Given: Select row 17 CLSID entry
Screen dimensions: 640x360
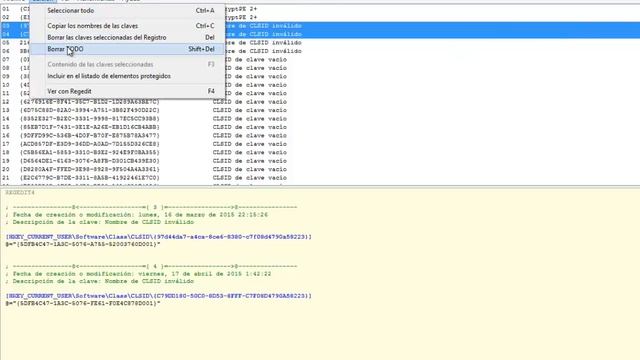Looking at the screenshot, I should [x=320, y=144].
